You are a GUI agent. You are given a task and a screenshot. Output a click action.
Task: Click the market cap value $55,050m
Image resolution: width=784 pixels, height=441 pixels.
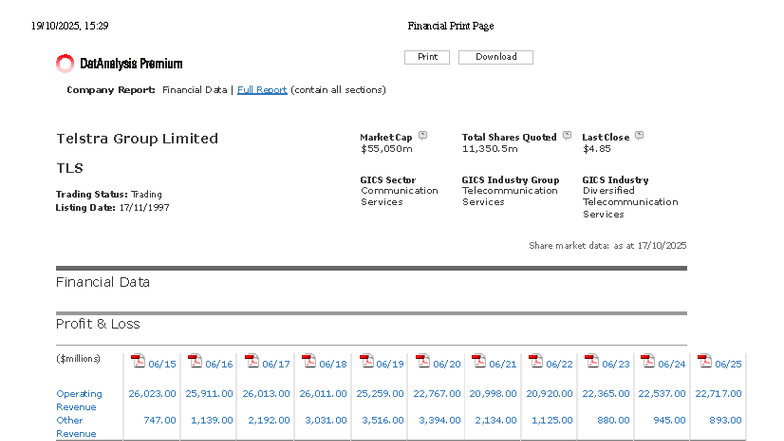pos(386,149)
